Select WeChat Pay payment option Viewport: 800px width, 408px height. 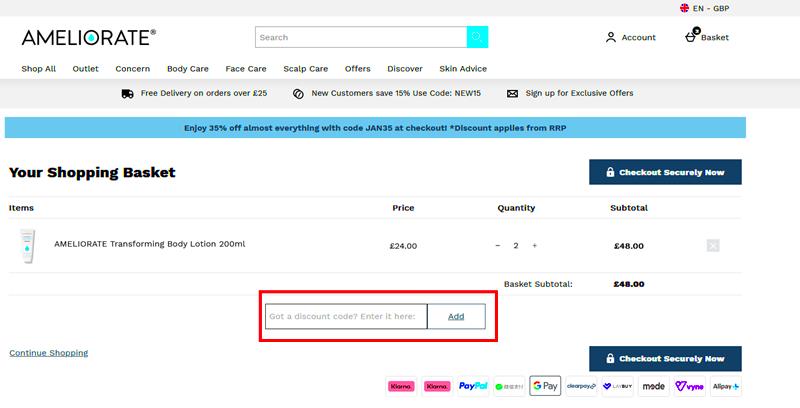pos(509,386)
